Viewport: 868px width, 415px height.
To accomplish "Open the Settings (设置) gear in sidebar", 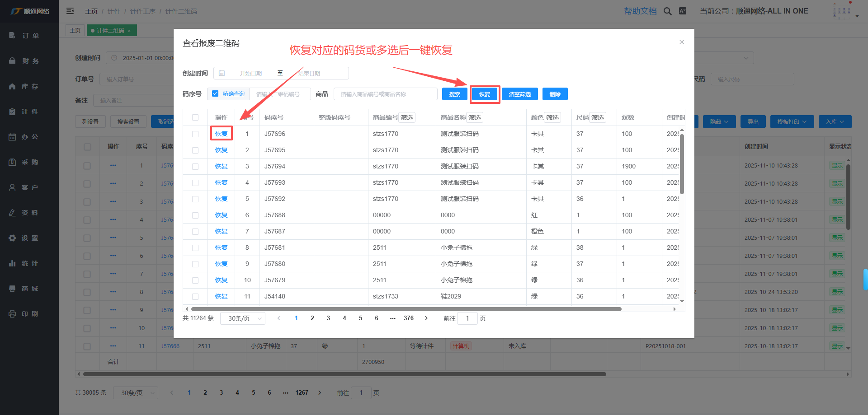I will 12,238.
